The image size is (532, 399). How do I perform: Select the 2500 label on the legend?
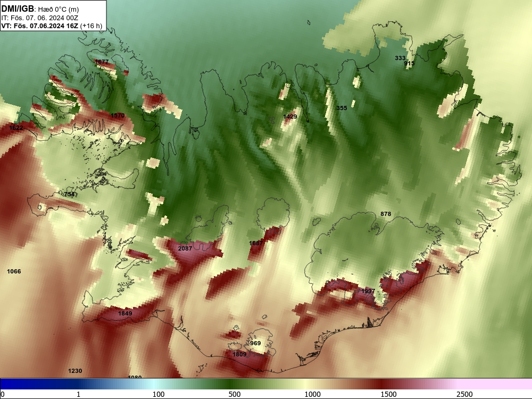(464, 394)
